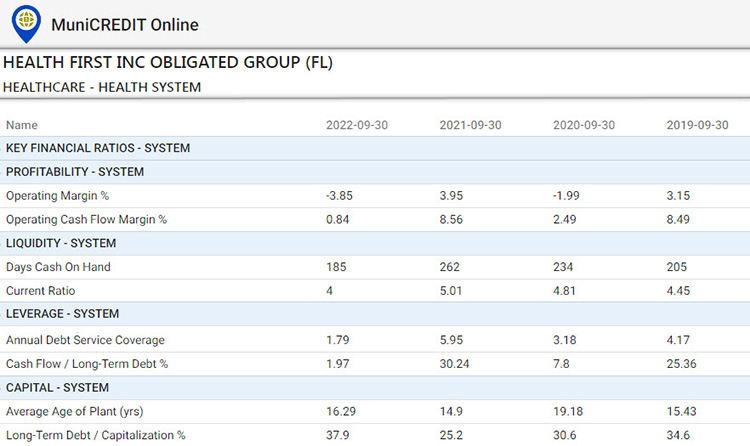Click Debt / Capitalization value 34.6
750x446 pixels.
tap(678, 435)
